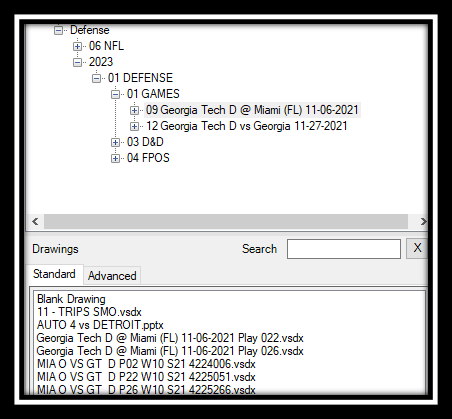The image size is (452, 419).
Task: Select 09 Georgia Tech D @ Miami (FL) 11-06-2021
Action: (x=252, y=110)
